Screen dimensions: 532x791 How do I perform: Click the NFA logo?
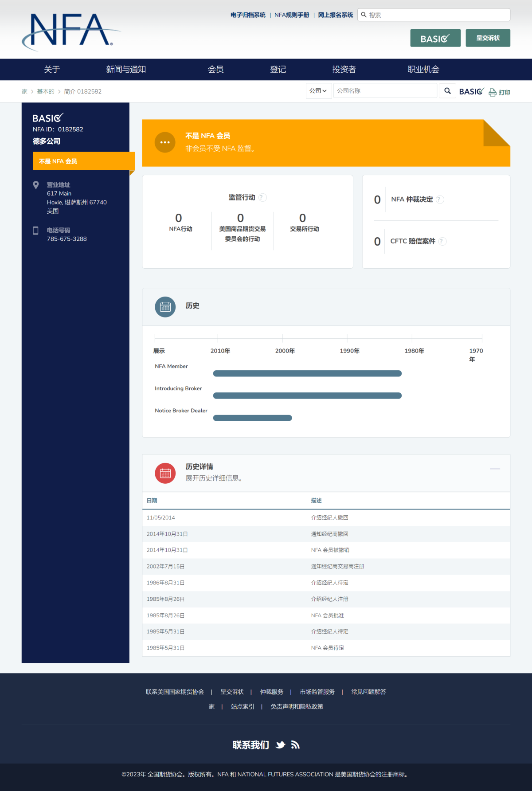click(71, 30)
